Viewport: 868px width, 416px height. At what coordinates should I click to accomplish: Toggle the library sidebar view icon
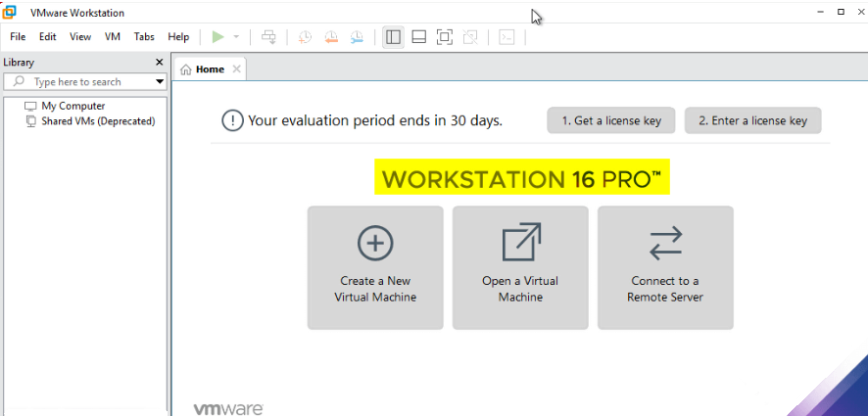(393, 37)
